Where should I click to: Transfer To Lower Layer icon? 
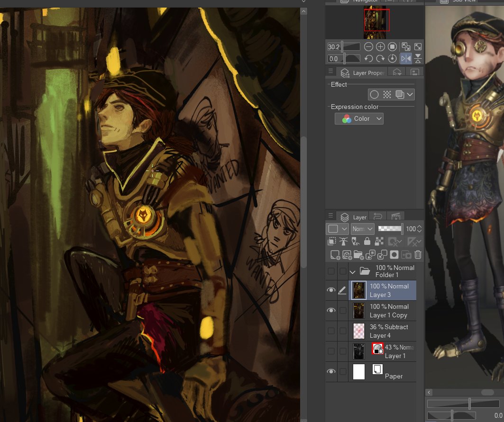click(370, 255)
